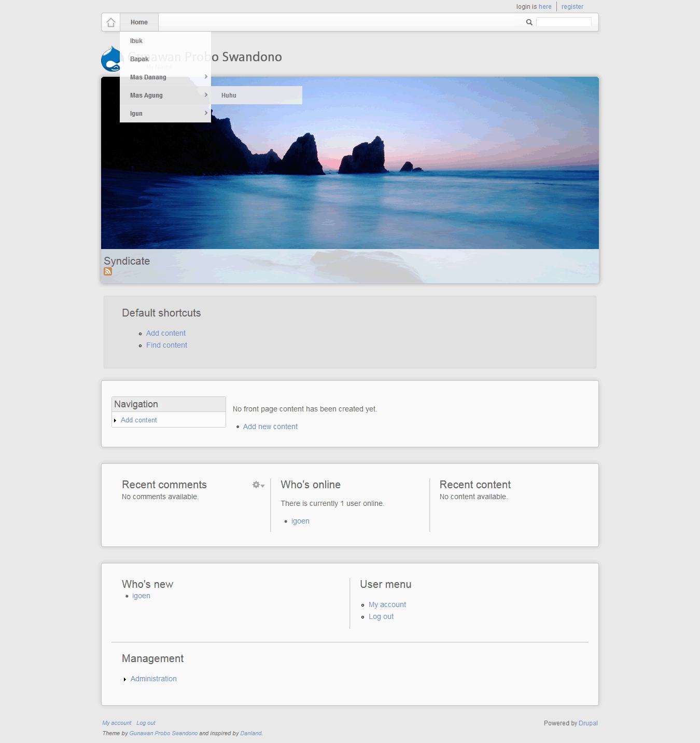Click Find content shortcut link
The height and width of the screenshot is (743, 700).
[x=166, y=345]
